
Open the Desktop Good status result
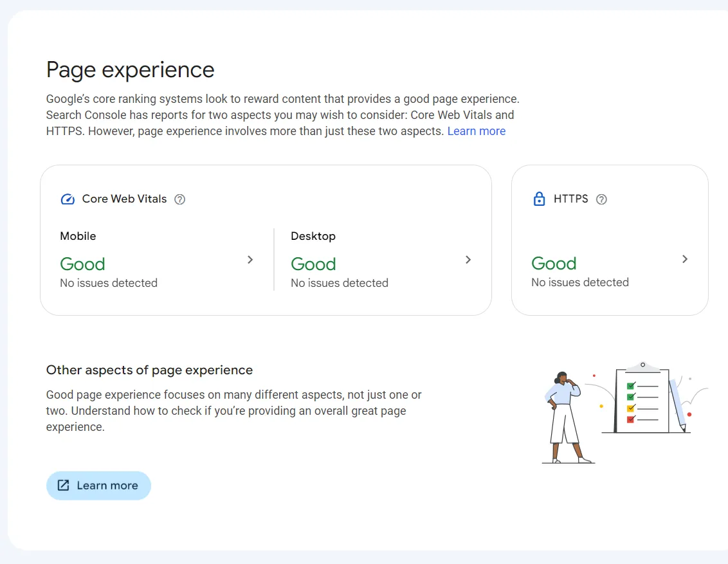[x=313, y=264]
